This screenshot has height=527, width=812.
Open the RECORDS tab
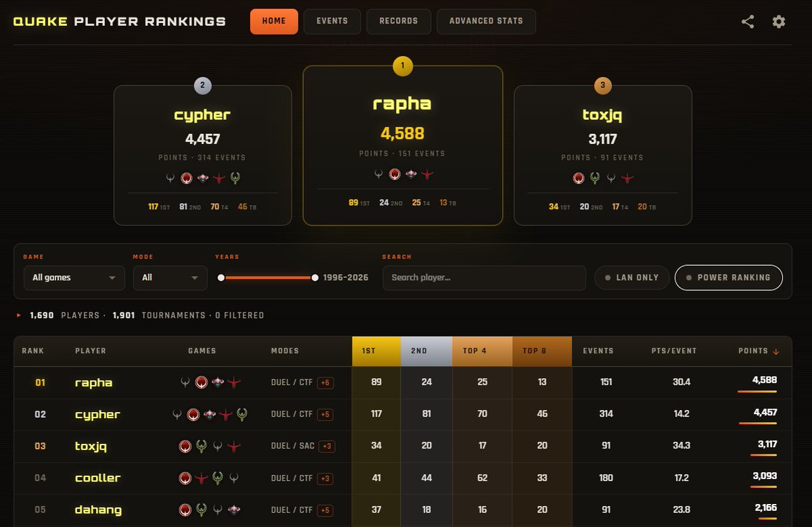pos(399,21)
